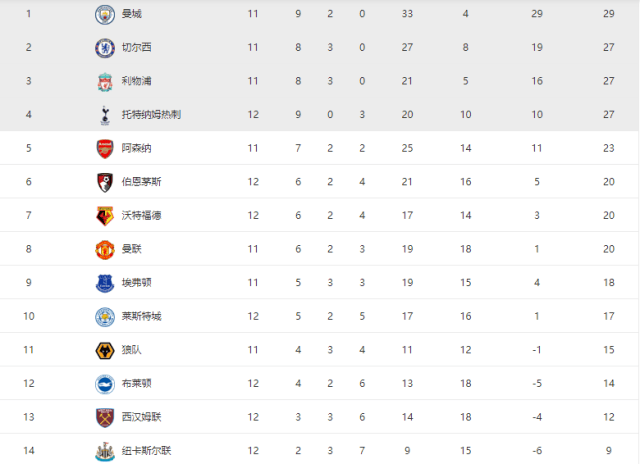Click rank number 1 in the standings
Image resolution: width=640 pixels, height=464 pixels.
29,14
